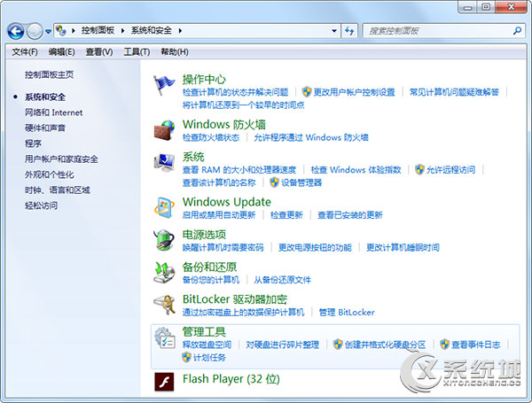Open the 操作中心 heading link
This screenshot has width=532, height=403.
click(204, 80)
